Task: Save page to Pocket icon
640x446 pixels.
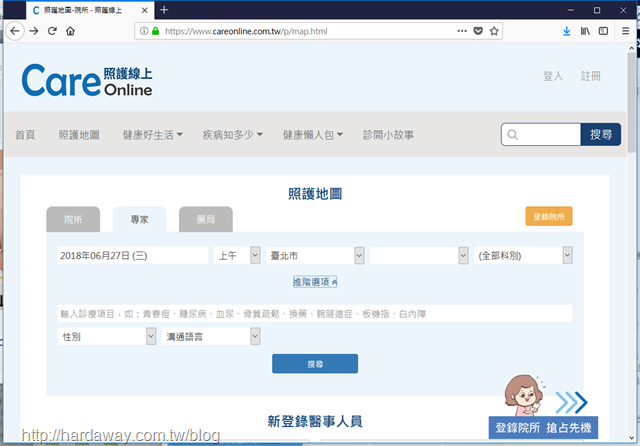Action: (x=478, y=31)
